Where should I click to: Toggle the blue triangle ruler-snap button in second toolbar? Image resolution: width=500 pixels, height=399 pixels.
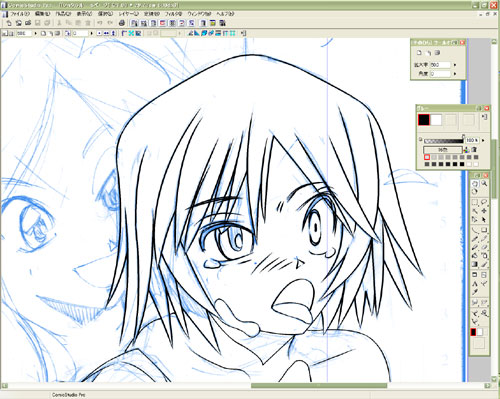click(x=197, y=33)
